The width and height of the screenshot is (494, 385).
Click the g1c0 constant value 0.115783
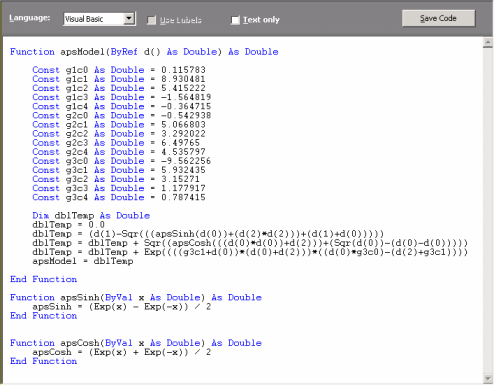[x=183, y=70]
